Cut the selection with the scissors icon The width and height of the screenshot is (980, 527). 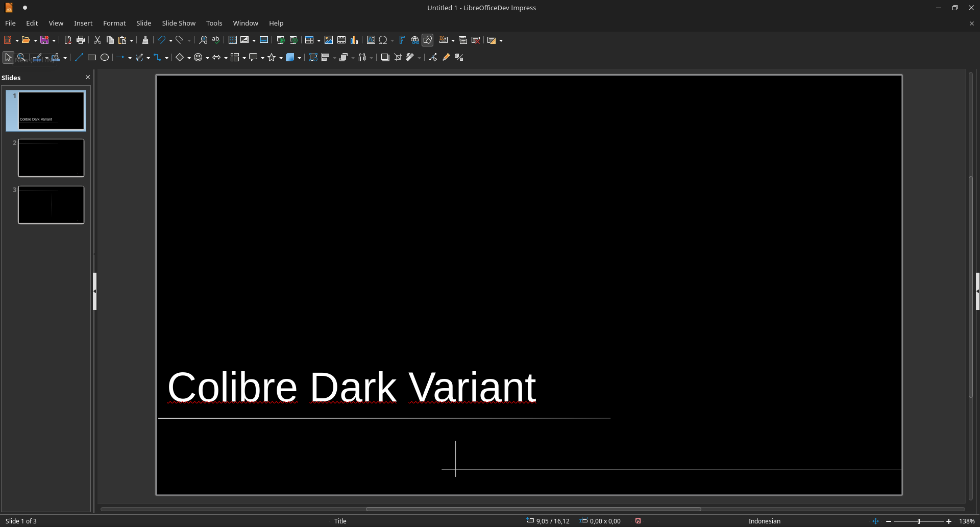[97, 40]
